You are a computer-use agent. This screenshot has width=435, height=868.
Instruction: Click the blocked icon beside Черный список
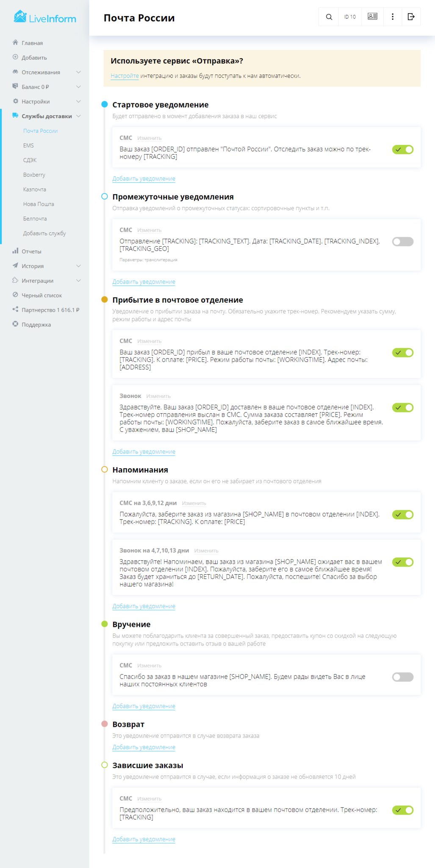point(15,295)
